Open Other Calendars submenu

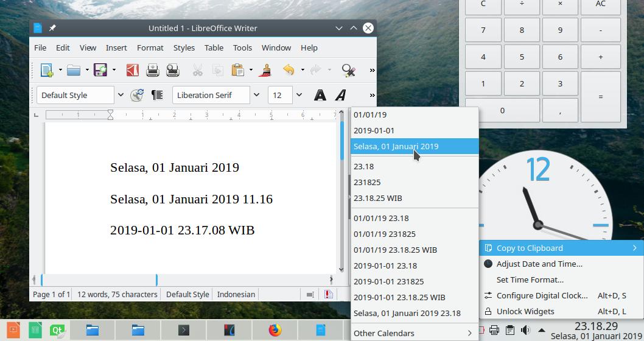(x=415, y=333)
